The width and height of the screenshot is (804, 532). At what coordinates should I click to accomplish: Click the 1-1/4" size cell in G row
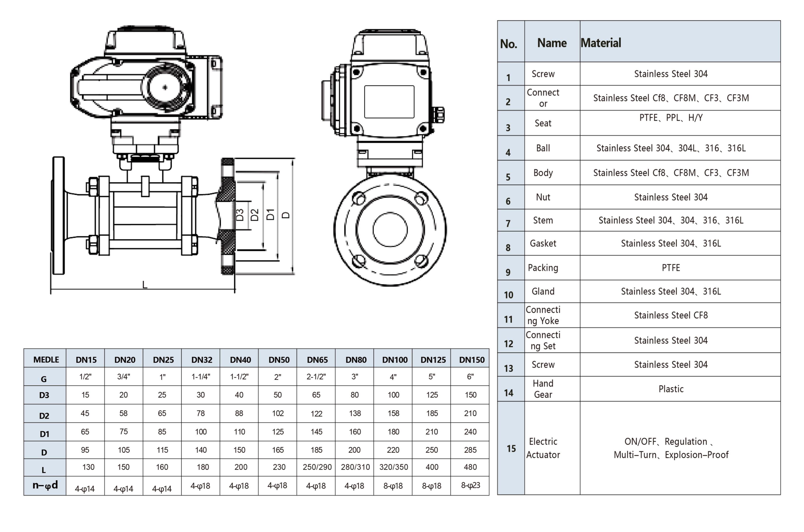point(201,377)
